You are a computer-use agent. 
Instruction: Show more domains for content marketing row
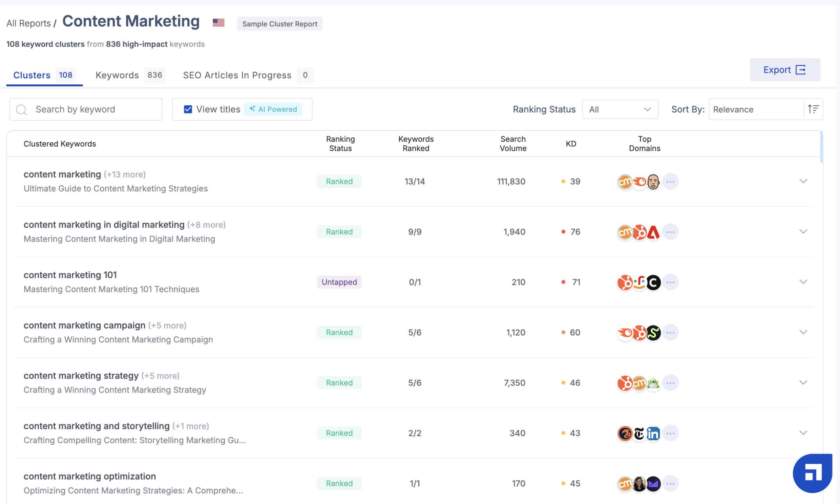(670, 182)
